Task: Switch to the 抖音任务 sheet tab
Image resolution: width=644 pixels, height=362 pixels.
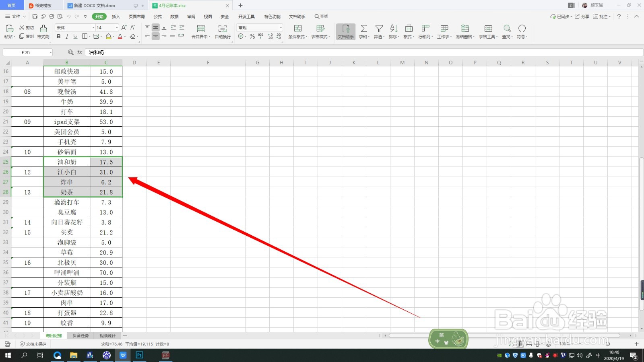Action: tap(80, 335)
